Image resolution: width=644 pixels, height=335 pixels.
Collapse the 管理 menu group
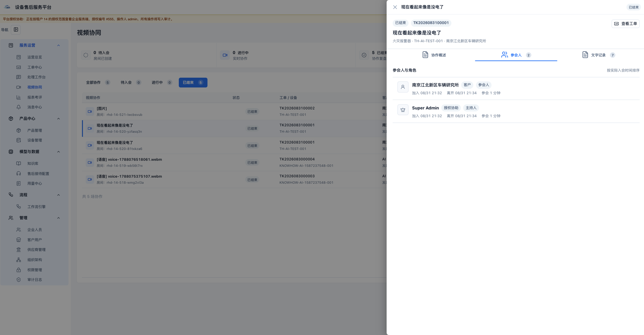coord(58,218)
